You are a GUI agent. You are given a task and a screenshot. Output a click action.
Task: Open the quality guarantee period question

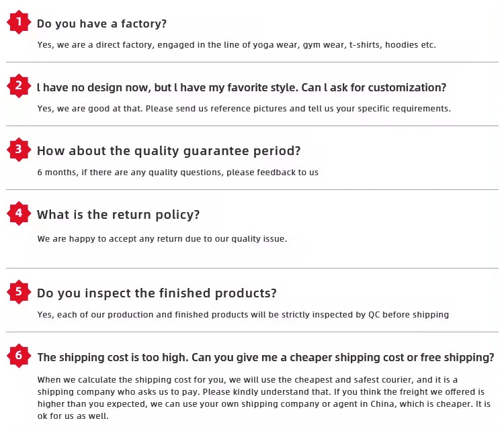pyautogui.click(x=169, y=150)
